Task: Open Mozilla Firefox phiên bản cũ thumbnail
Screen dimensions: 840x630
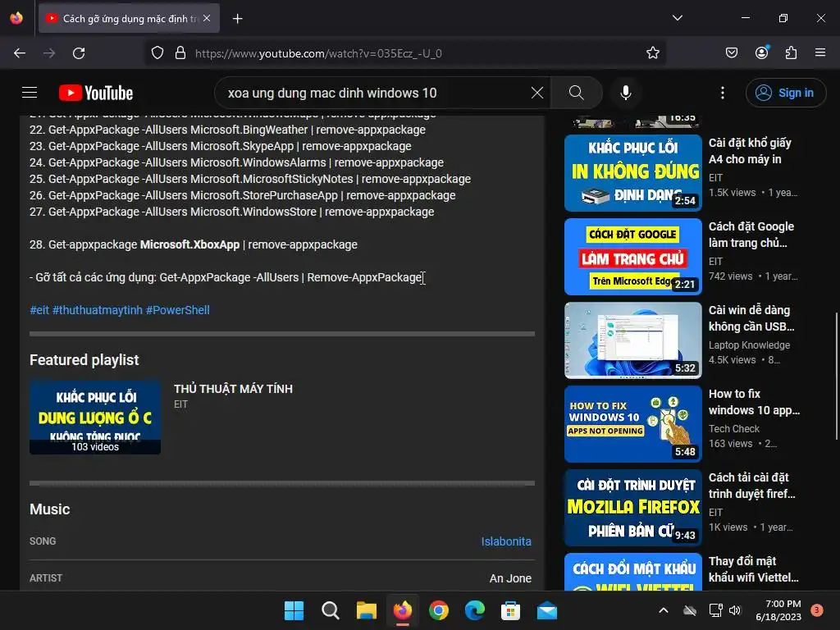Action: tap(633, 508)
